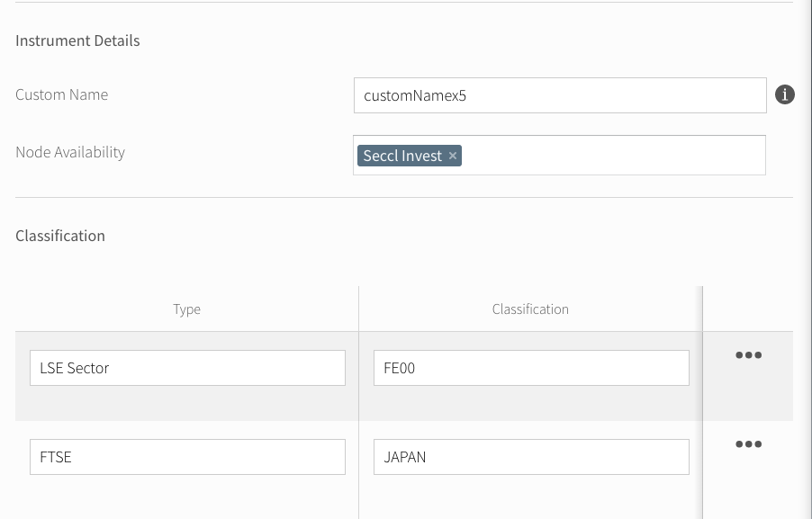The width and height of the screenshot is (812, 519).
Task: Click the remove icon on the Seccl Invest tag
Action: click(452, 156)
